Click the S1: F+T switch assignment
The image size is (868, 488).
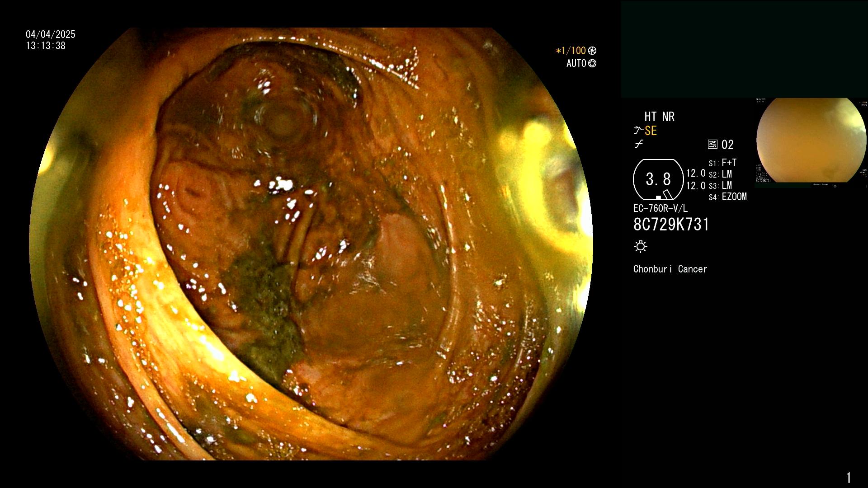pos(723,163)
